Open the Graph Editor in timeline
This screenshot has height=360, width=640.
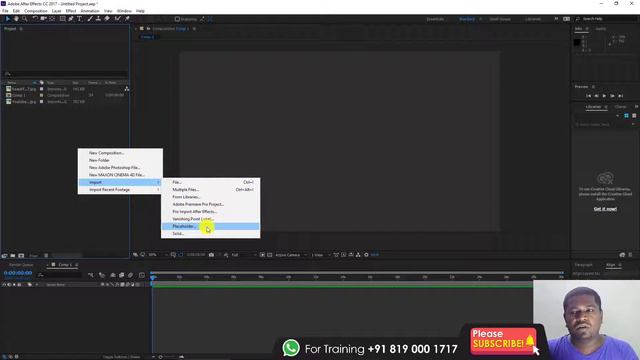(142, 276)
